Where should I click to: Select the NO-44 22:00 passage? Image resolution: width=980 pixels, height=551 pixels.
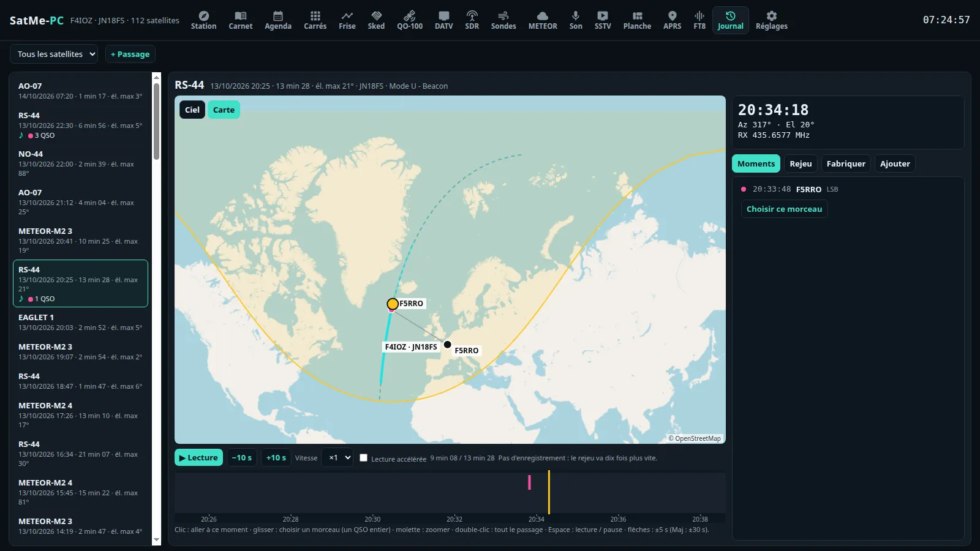[x=80, y=165]
